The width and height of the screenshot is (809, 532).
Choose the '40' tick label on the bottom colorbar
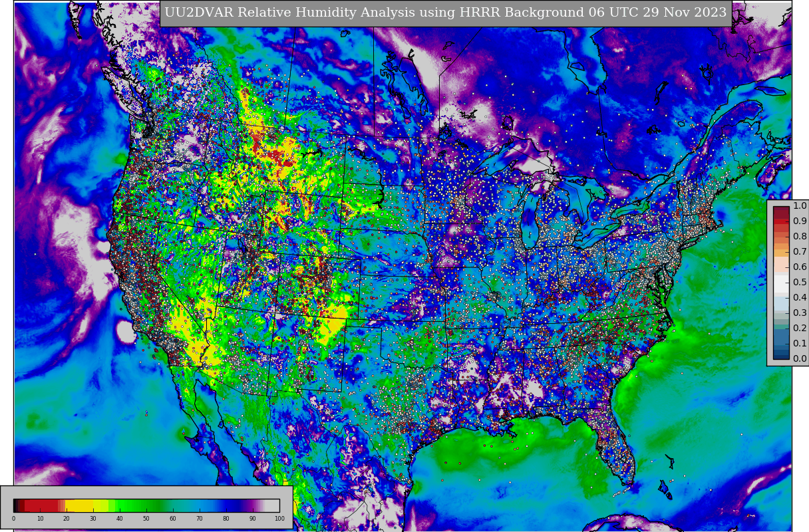[x=120, y=519]
